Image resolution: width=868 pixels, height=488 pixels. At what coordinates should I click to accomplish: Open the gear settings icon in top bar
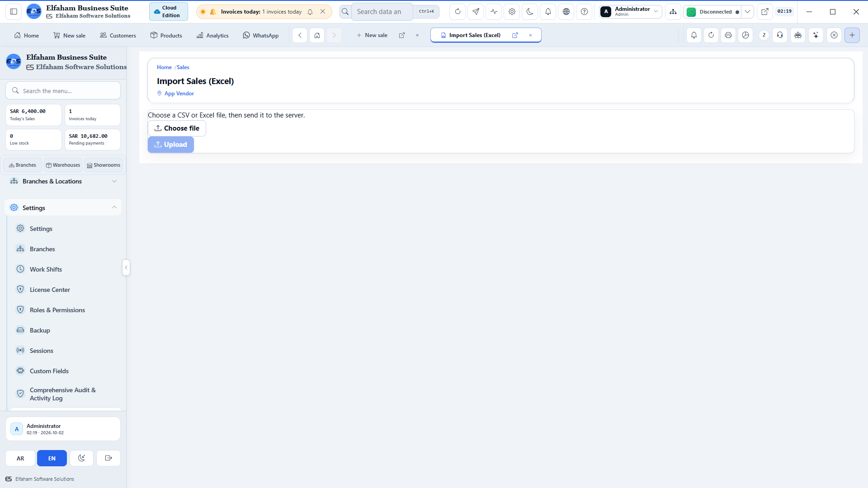click(x=512, y=12)
